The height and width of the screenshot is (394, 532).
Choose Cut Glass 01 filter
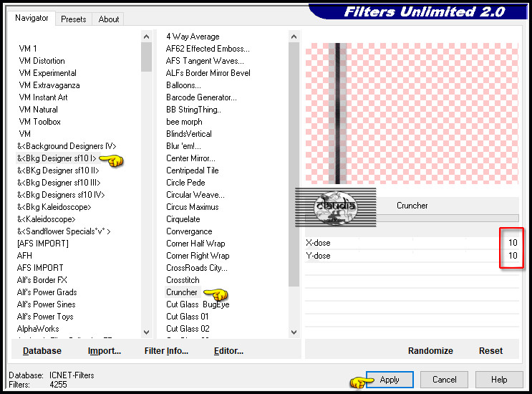click(x=188, y=317)
